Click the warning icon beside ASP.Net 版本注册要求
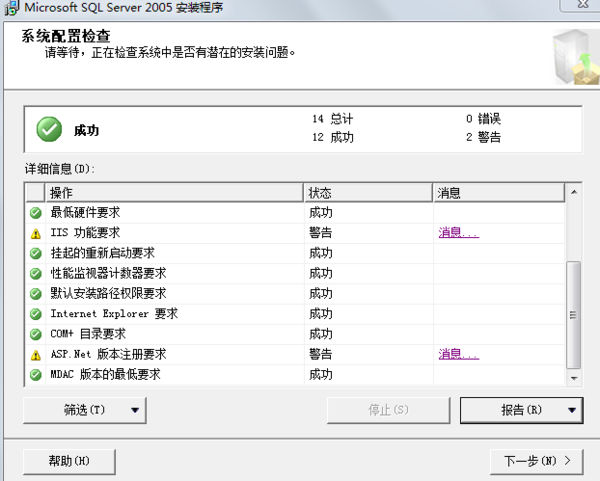Viewport: 600px width, 481px height. tap(36, 355)
